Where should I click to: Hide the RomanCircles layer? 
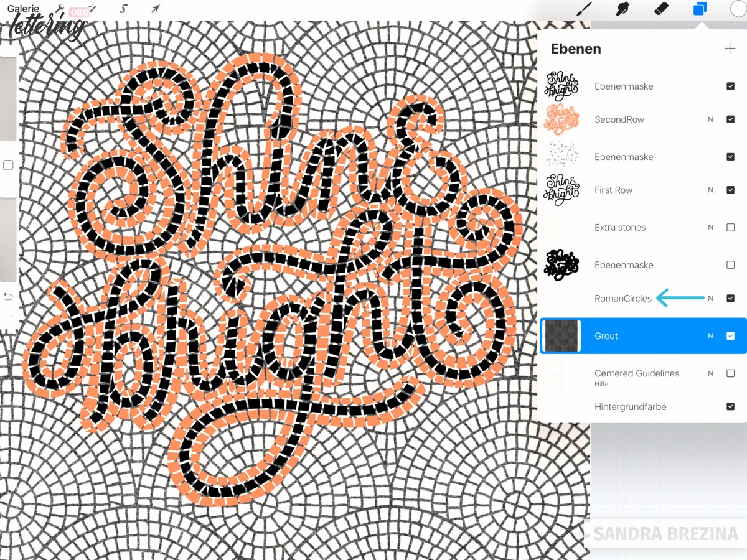point(731,298)
